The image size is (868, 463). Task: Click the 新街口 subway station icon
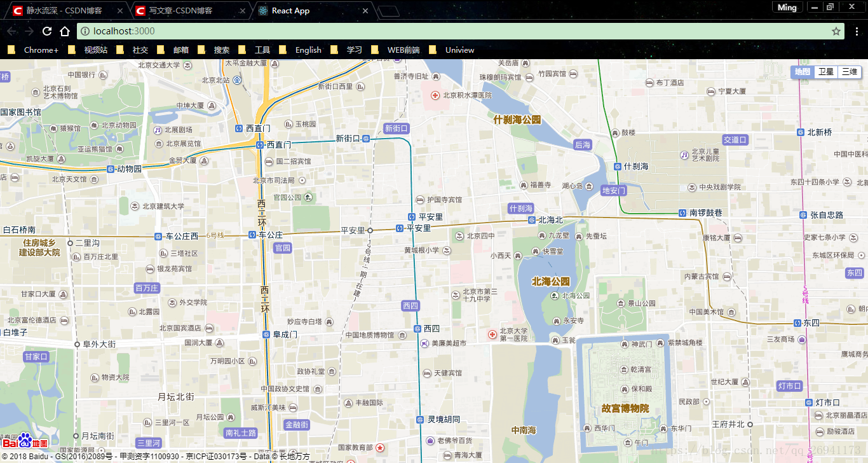pyautogui.click(x=366, y=139)
